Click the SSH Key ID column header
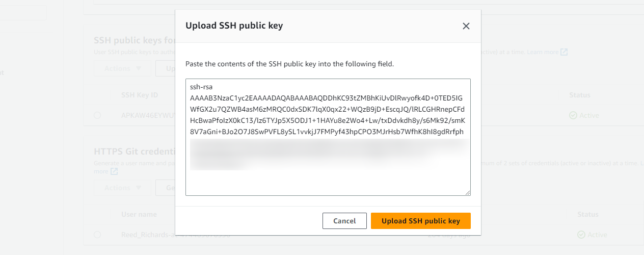 (140, 95)
